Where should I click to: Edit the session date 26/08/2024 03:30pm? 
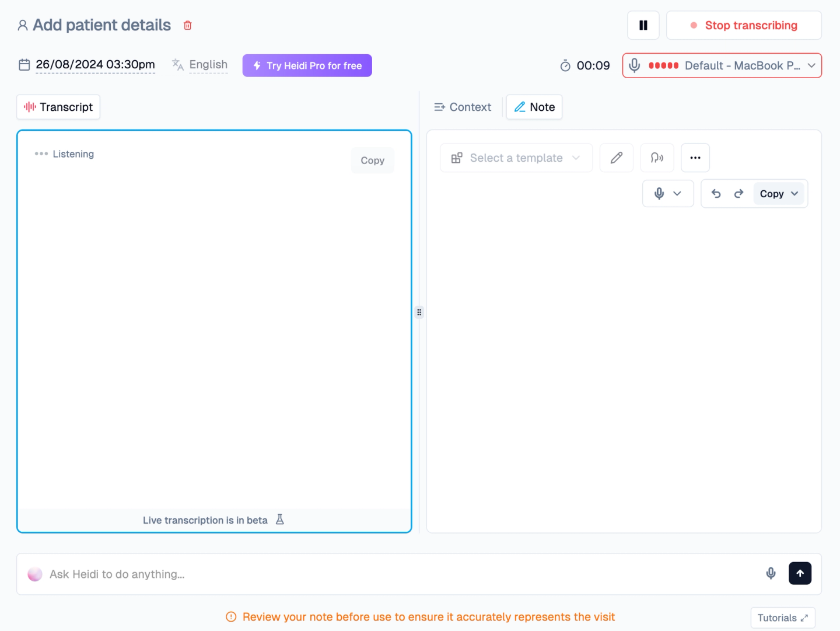[x=95, y=64]
